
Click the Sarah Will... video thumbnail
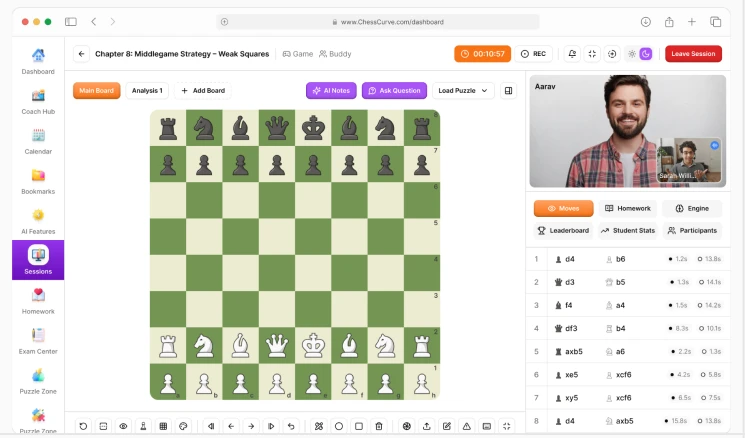click(x=688, y=160)
